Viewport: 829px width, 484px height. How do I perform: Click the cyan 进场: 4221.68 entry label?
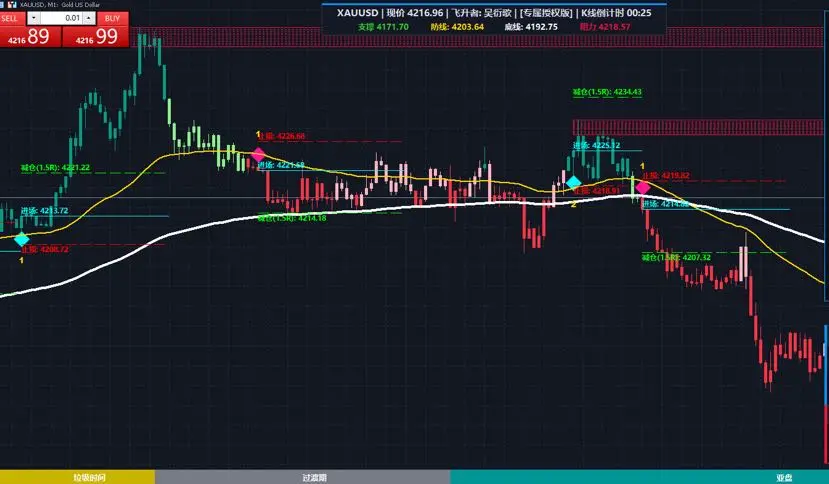(281, 166)
